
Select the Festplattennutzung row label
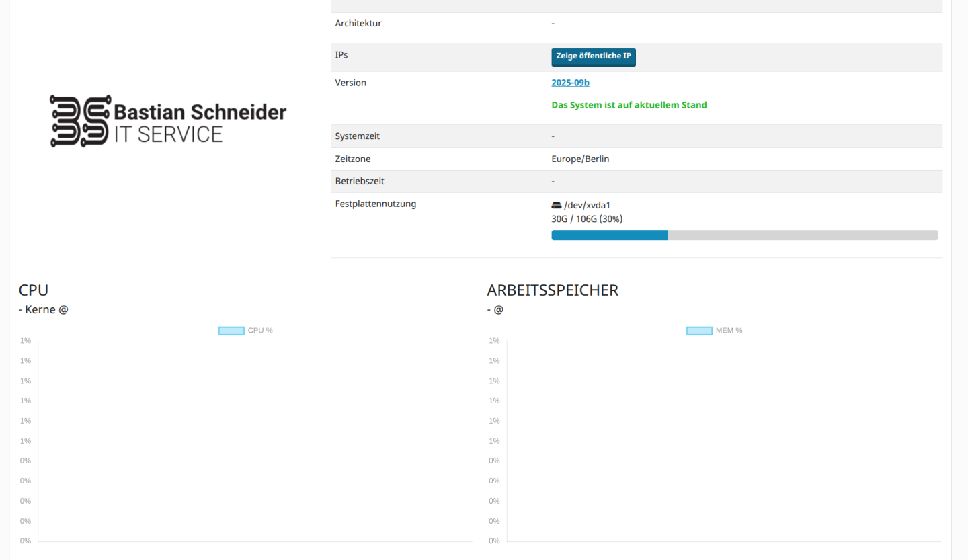coord(375,204)
